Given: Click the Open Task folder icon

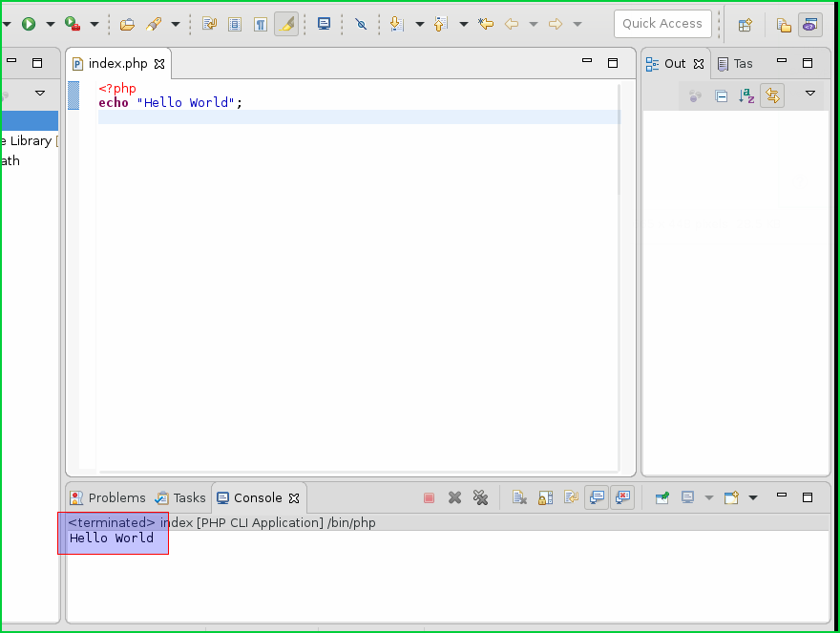Looking at the screenshot, I should [127, 24].
